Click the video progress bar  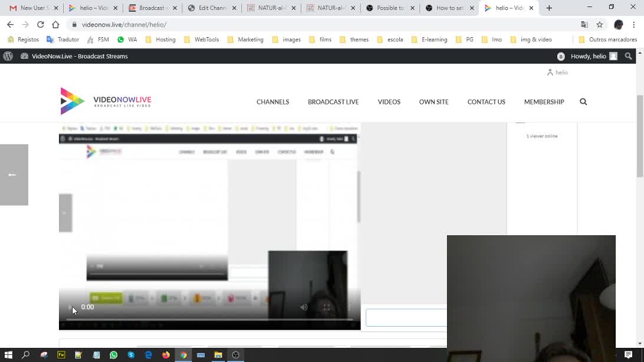pos(209,320)
